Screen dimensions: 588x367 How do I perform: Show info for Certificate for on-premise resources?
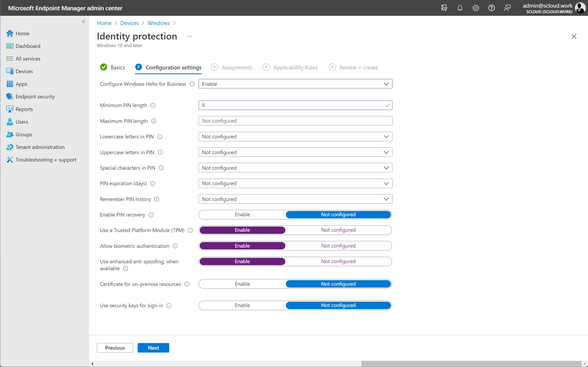[187, 284]
